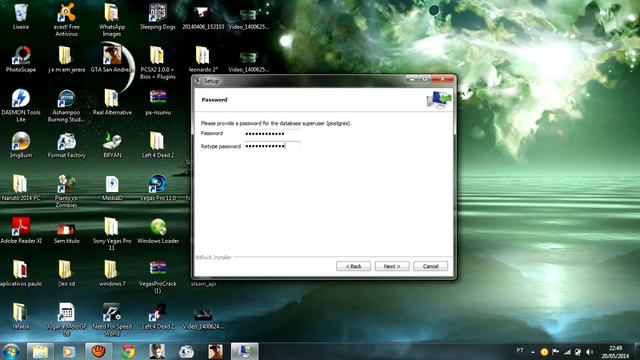Screen dimensions: 640x360
Task: Click the Next button in Setup
Action: [392, 266]
